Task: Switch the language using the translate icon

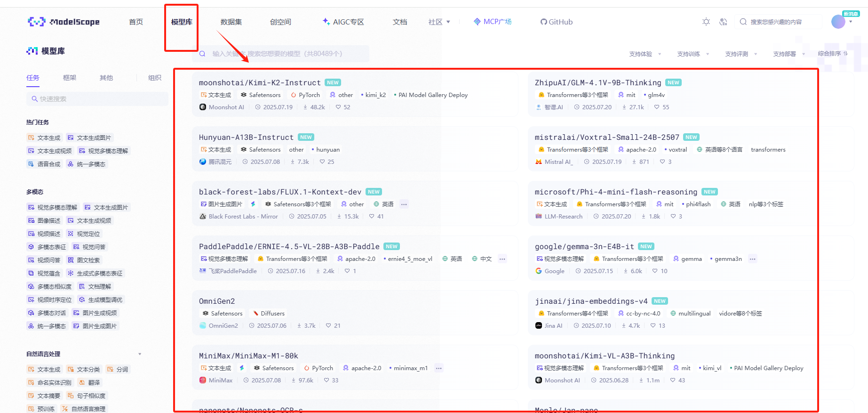Action: [724, 22]
